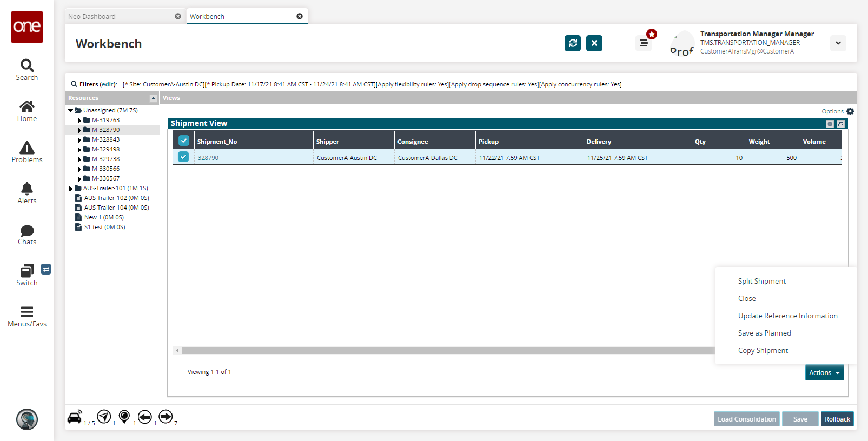Click the location pin icon
The image size is (868, 441).
(124, 416)
